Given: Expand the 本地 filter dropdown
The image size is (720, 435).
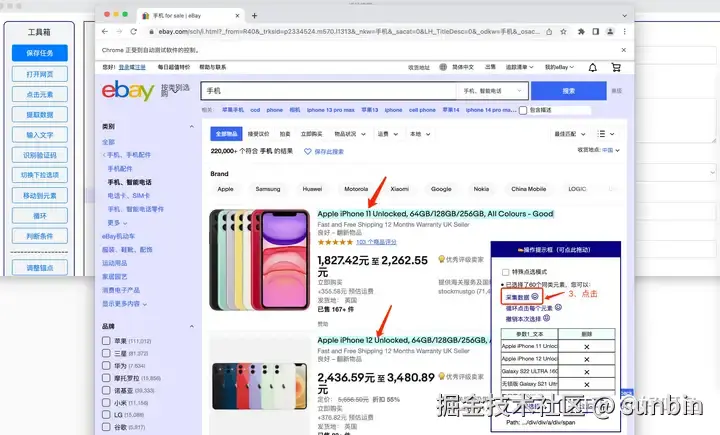Looking at the screenshot, I should [x=420, y=134].
